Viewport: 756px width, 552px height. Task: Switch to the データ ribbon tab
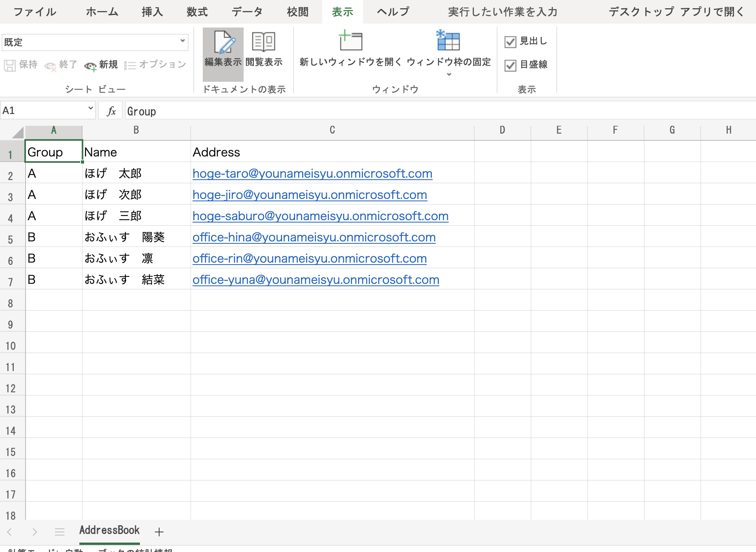pyautogui.click(x=247, y=12)
